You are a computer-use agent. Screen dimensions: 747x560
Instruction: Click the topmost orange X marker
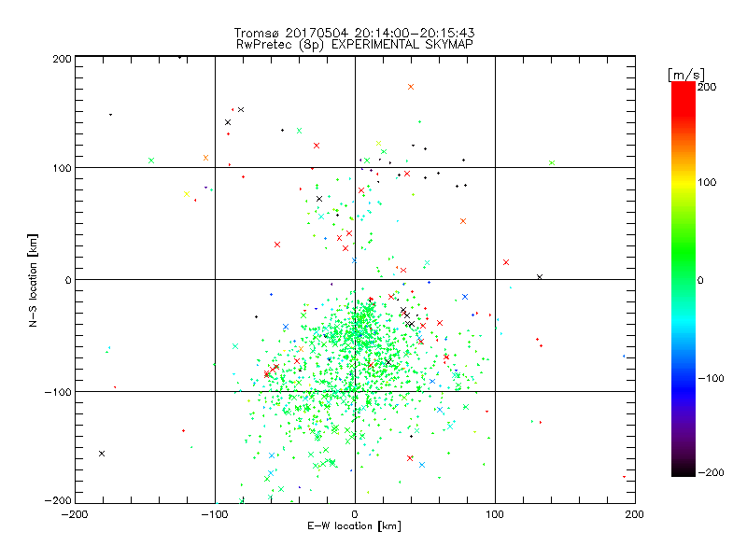click(x=411, y=87)
